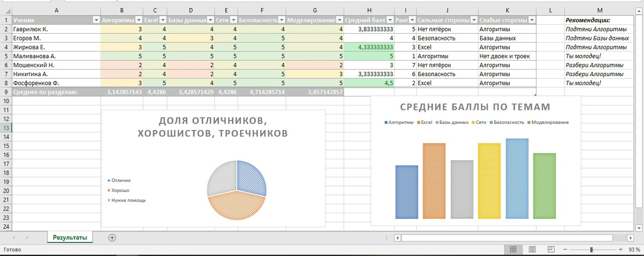Open the Слабые стороны filter dropdown

(531, 20)
